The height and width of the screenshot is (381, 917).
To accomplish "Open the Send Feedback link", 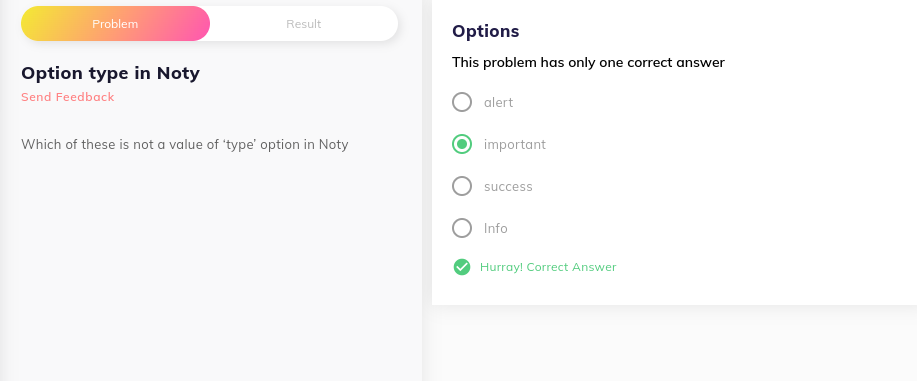I will coord(68,97).
